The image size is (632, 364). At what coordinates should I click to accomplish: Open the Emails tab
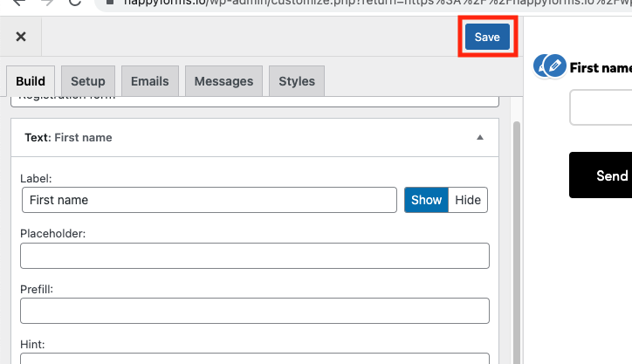click(150, 81)
